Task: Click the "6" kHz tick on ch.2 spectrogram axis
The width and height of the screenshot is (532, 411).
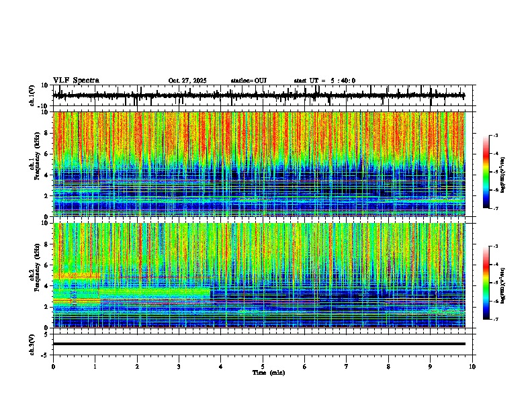Action: tap(47, 265)
